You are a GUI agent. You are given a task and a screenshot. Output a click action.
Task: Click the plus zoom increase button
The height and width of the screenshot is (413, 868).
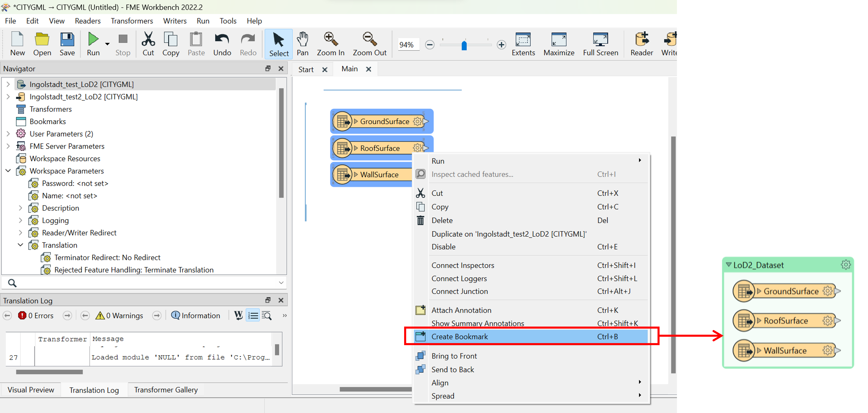[x=501, y=44]
